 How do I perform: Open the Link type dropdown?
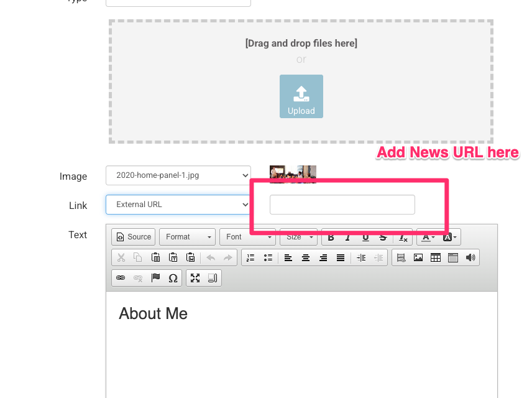pyautogui.click(x=178, y=205)
